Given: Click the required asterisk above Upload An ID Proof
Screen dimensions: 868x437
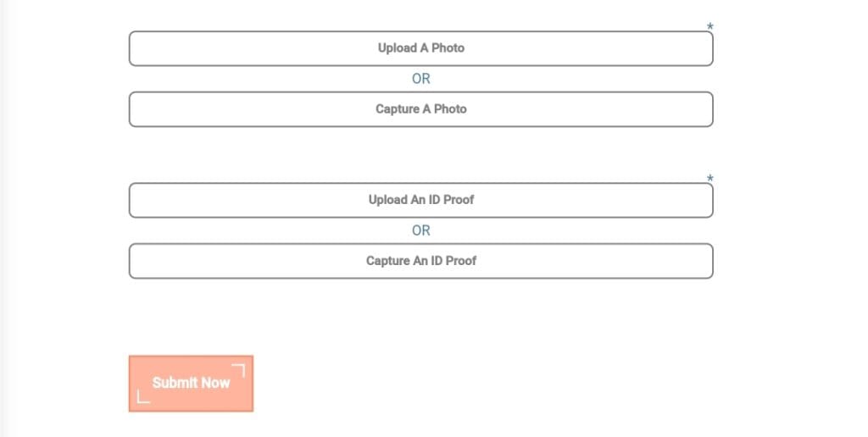Looking at the screenshot, I should pyautogui.click(x=710, y=179).
